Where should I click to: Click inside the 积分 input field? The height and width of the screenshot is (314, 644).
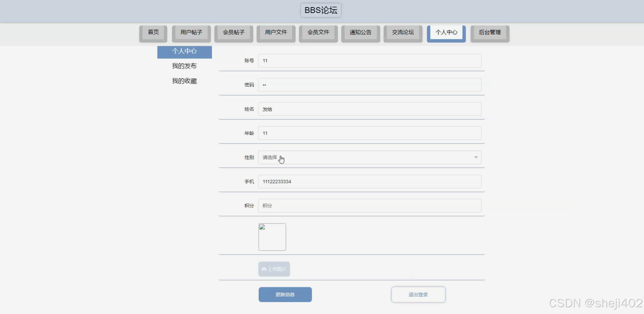pyautogui.click(x=370, y=205)
